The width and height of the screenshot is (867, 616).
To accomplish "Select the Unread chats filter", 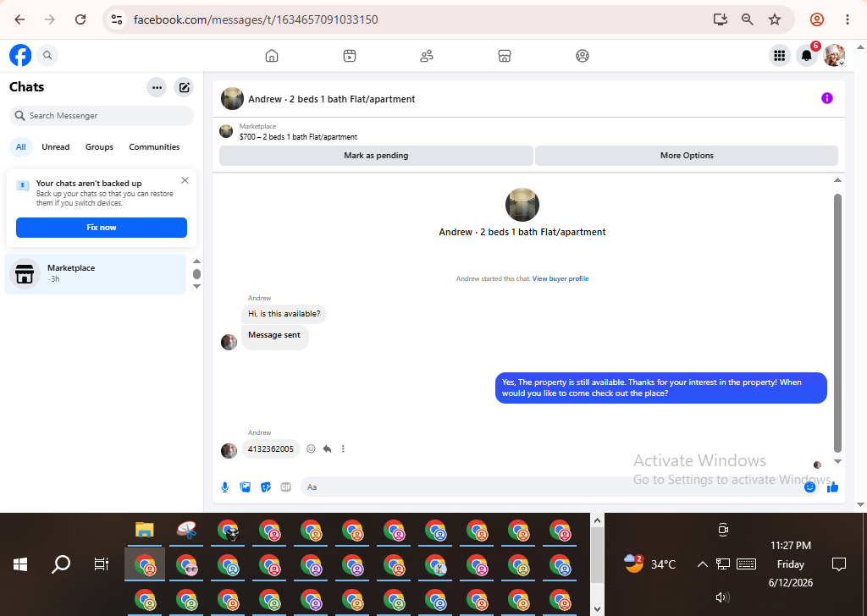I will (56, 147).
